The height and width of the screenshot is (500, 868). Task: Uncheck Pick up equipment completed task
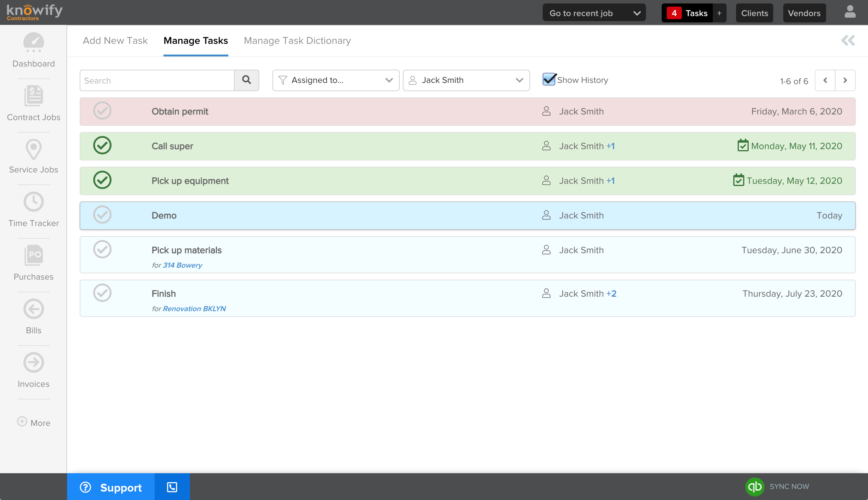(x=102, y=180)
